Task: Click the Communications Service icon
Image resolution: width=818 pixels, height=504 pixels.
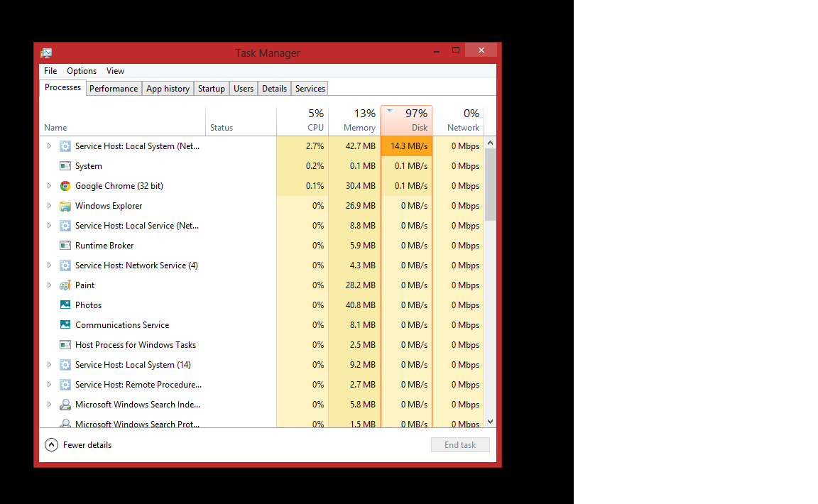Action: coord(65,324)
